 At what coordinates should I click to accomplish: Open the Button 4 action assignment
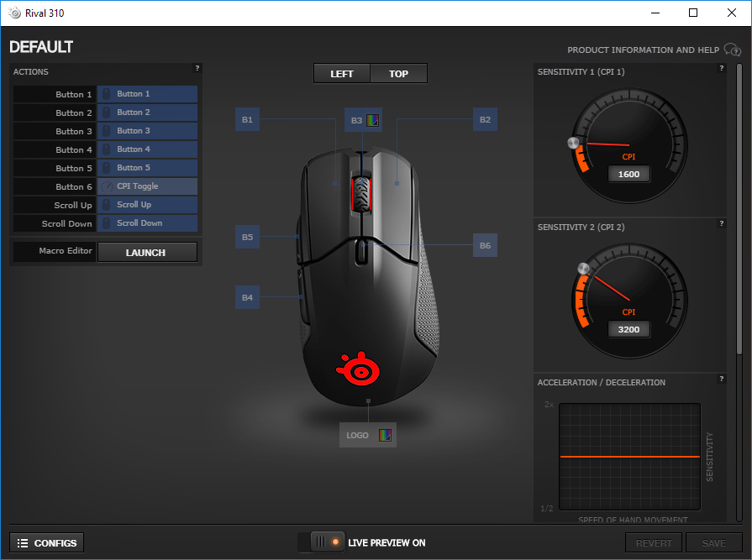(147, 149)
